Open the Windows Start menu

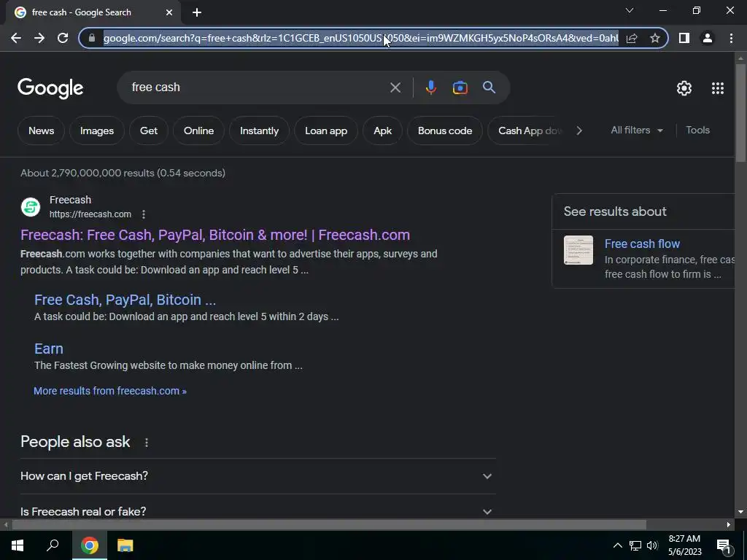point(18,545)
